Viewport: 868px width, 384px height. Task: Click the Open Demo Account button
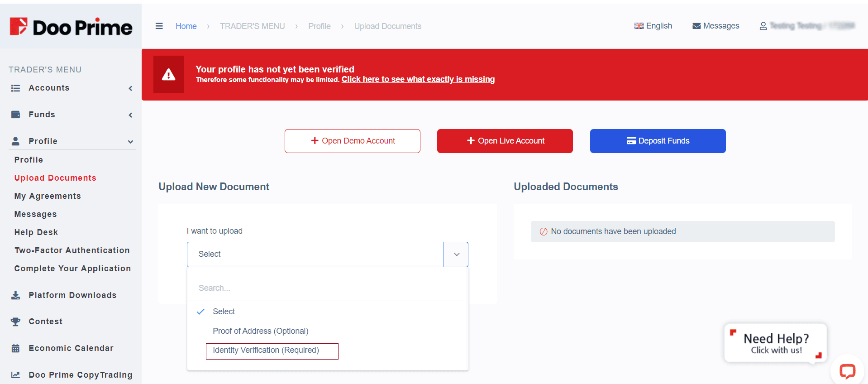tap(353, 141)
